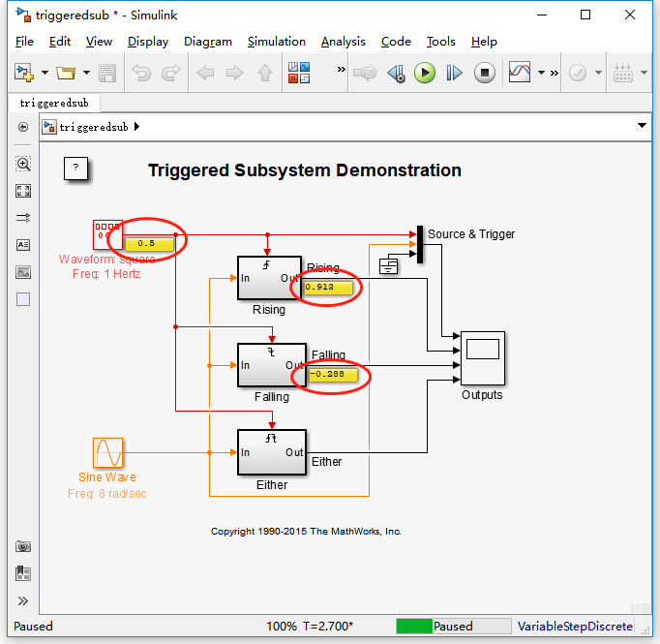
Task: Expand the address bar dropdown arrow
Action: tap(642, 126)
